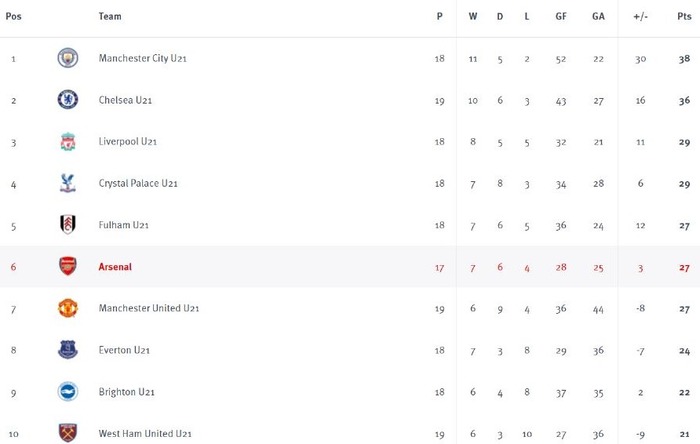Viewport: 700px width, 444px height.
Task: Click the Fulham club crest
Action: [x=68, y=224]
